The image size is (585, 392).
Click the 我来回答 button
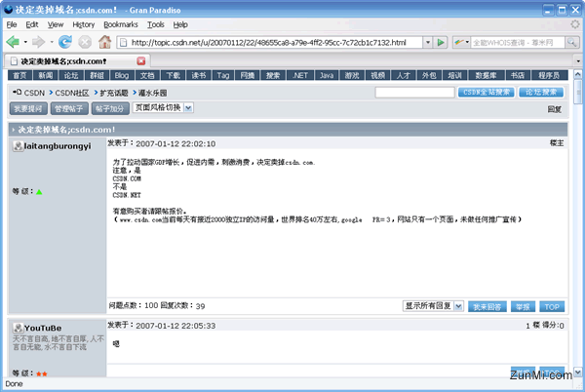click(x=487, y=306)
